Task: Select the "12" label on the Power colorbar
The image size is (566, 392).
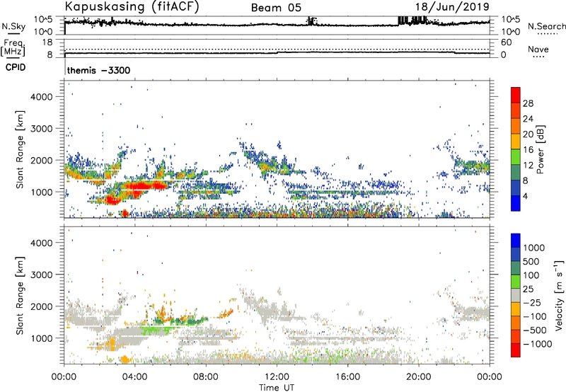Action: tap(528, 166)
